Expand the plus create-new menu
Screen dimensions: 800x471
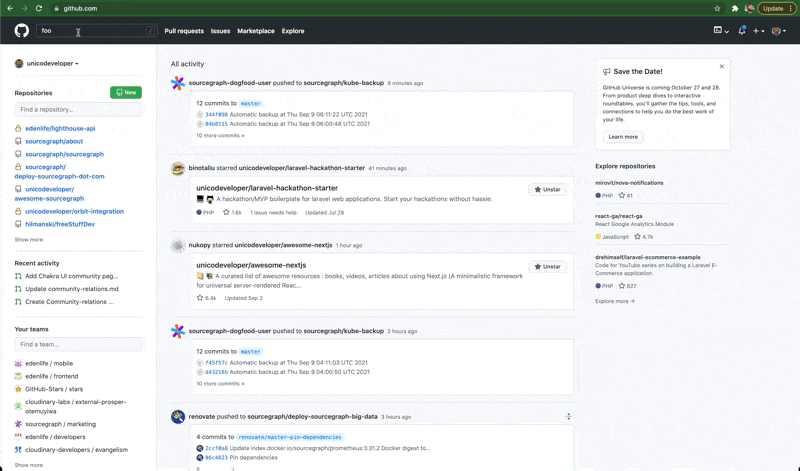point(759,31)
